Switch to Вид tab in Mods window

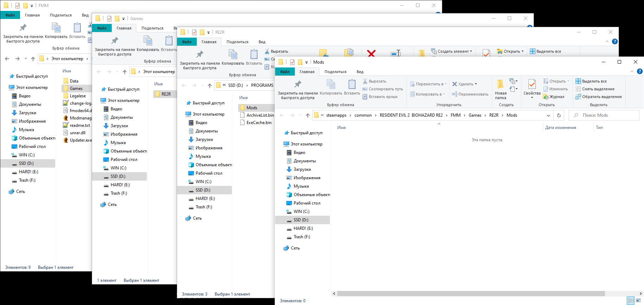point(360,72)
